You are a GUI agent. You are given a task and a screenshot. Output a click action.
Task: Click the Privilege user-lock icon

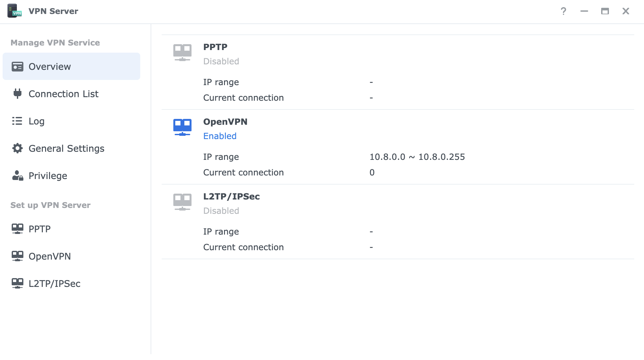pos(18,175)
